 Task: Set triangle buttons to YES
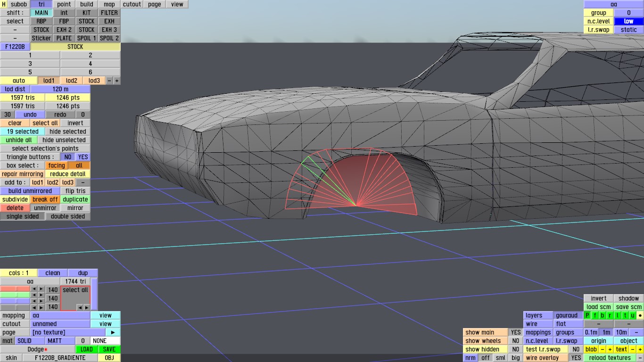[83, 157]
